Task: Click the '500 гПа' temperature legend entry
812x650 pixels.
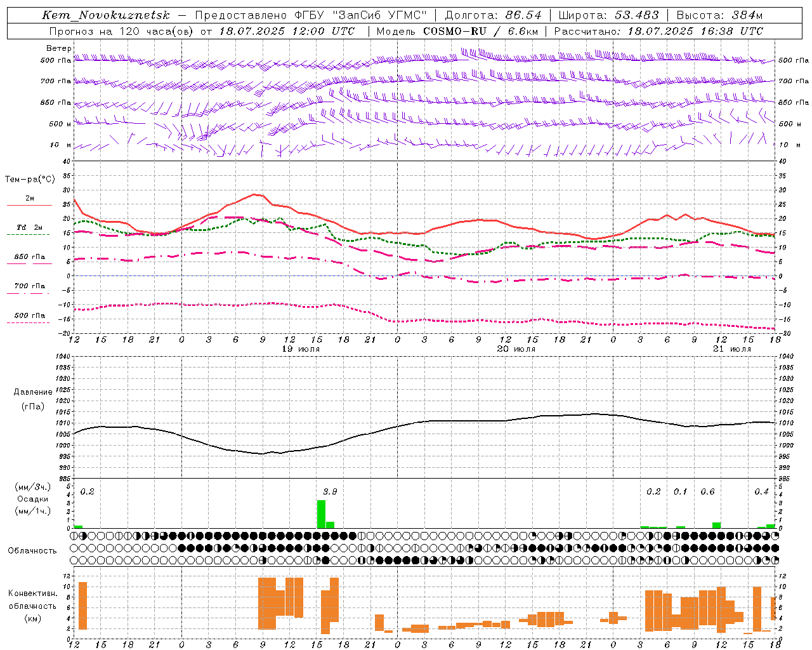Action: tap(29, 315)
